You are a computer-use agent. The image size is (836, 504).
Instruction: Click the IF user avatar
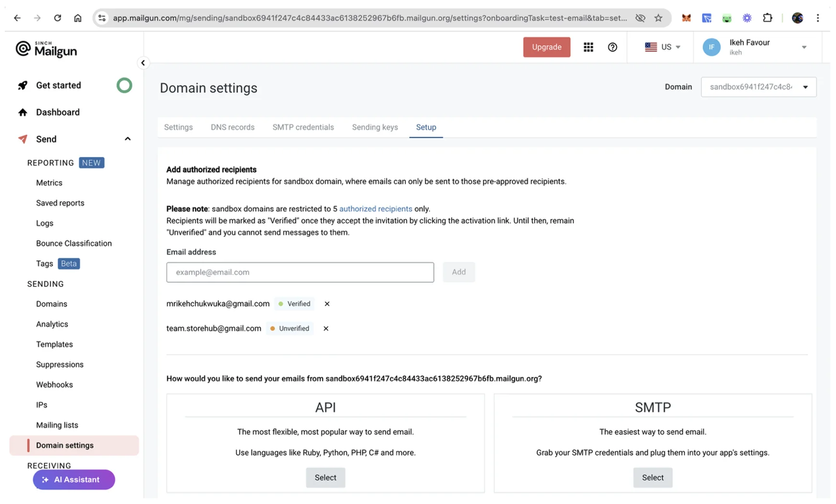pyautogui.click(x=711, y=47)
